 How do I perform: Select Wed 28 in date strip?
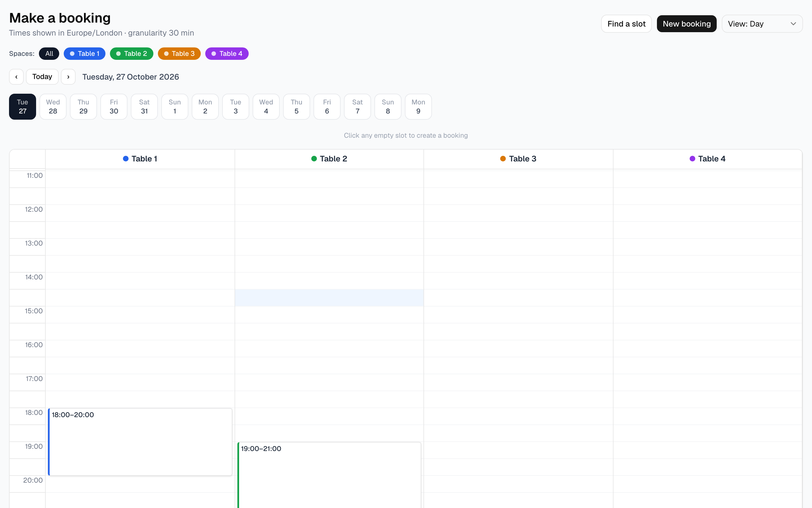click(x=53, y=106)
